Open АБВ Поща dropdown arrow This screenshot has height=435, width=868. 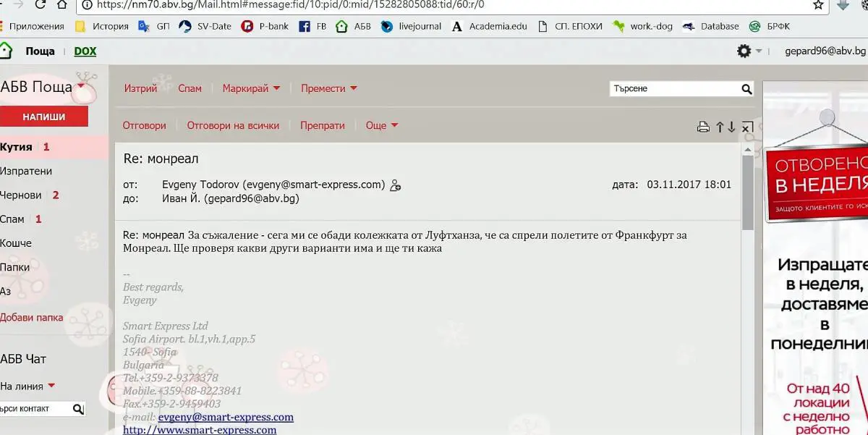point(80,87)
